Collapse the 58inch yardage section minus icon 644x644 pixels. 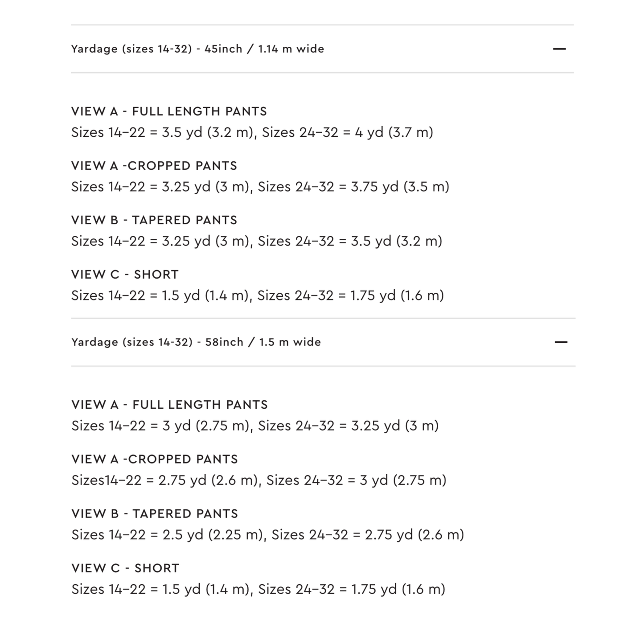561,342
